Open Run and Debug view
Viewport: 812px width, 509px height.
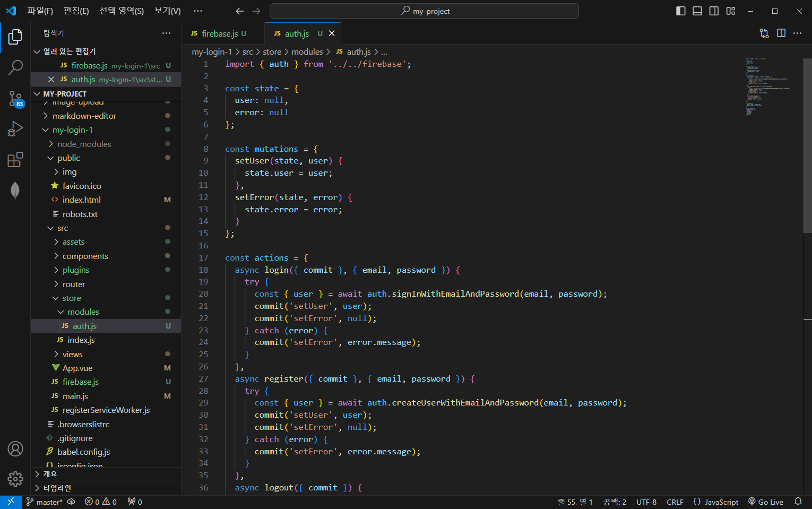pyautogui.click(x=15, y=129)
